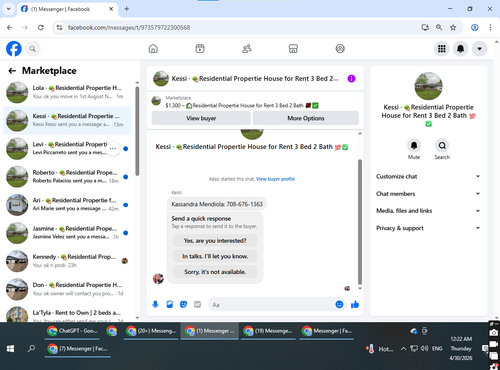Expand Media, files and links section

click(x=428, y=211)
